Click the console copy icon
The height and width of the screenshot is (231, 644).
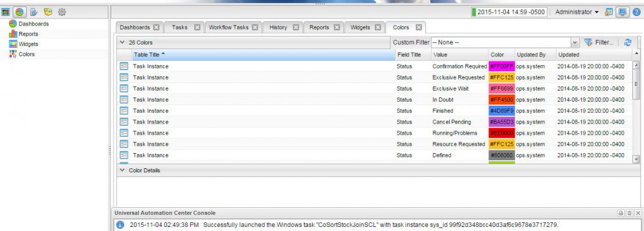pyautogui.click(x=621, y=213)
